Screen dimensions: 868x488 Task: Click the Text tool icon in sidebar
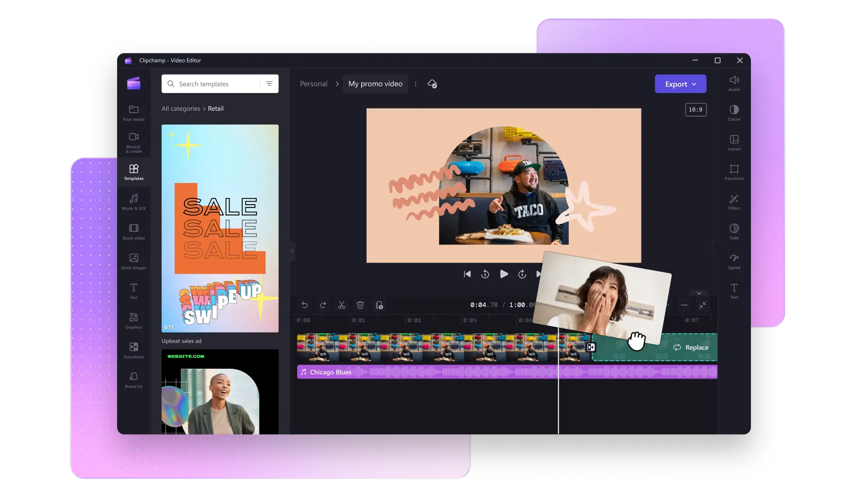(x=133, y=291)
